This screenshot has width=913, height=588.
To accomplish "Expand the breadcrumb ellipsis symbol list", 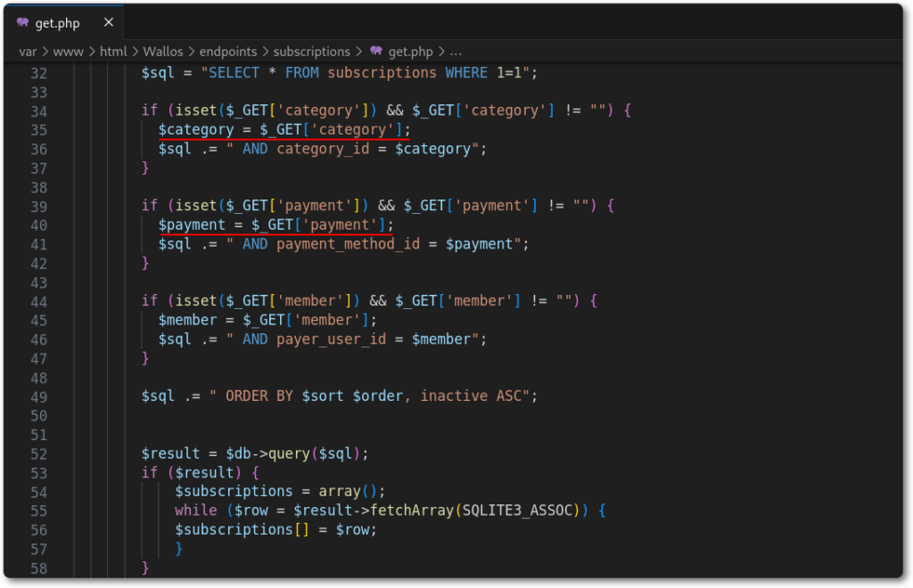I will 456,51.
